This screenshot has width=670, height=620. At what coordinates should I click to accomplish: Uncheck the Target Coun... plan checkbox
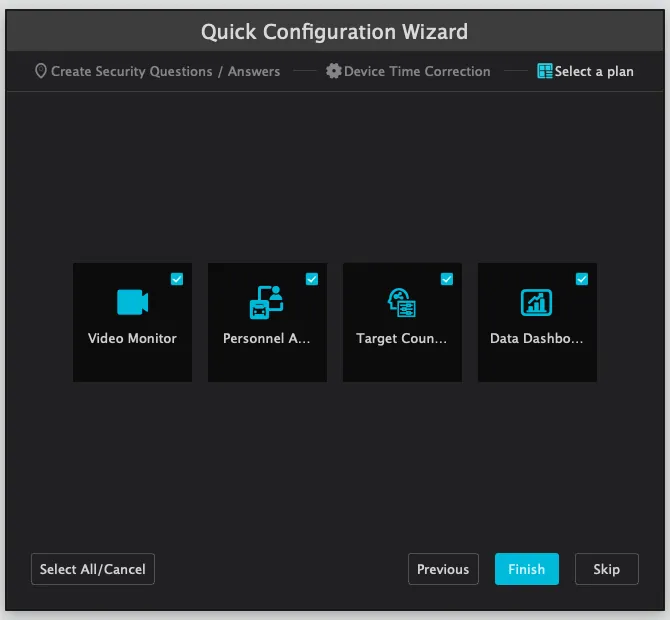point(447,279)
